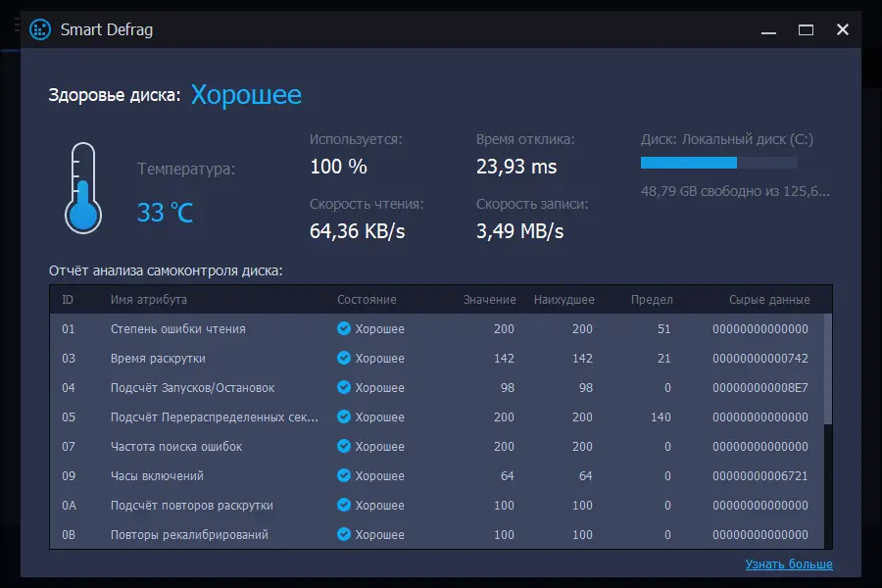Click the thermometer temperature icon
Image resolution: width=882 pixels, height=588 pixels.
[83, 186]
